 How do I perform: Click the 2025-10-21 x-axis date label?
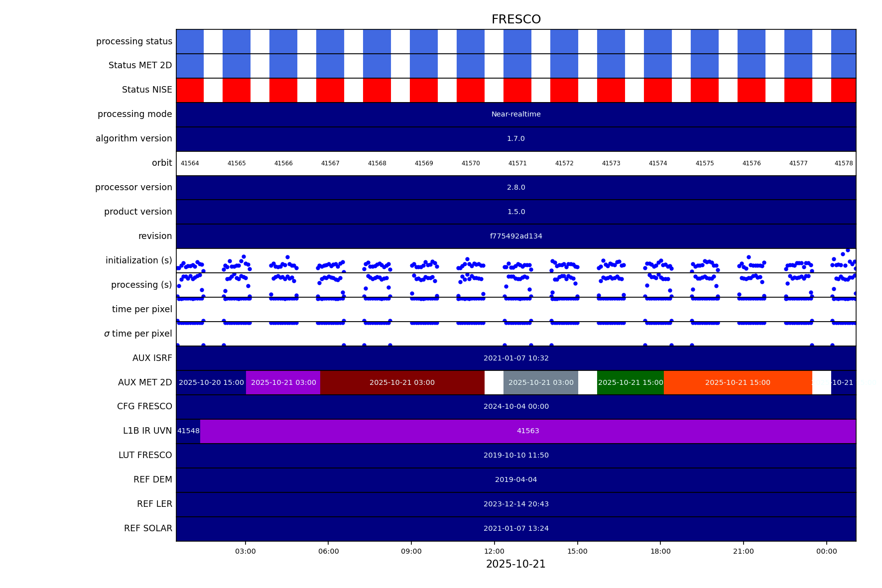coord(515,564)
